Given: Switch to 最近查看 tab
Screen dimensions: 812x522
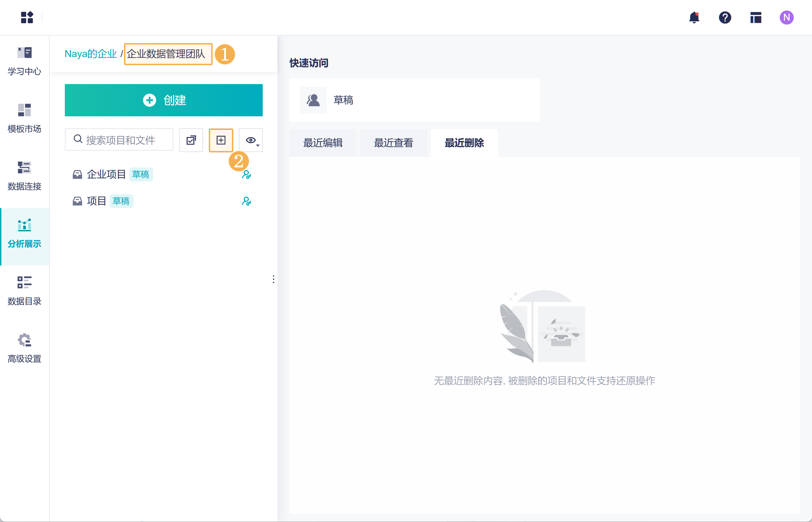Looking at the screenshot, I should tap(393, 143).
